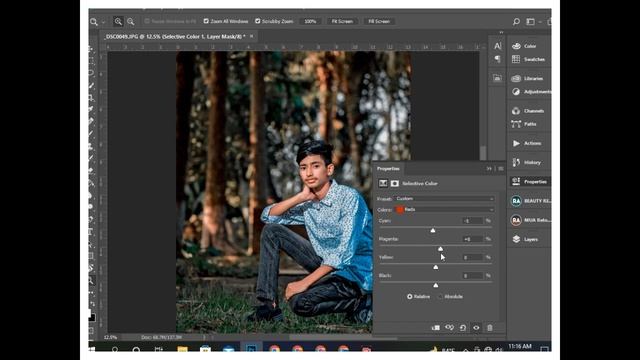Click the Fit Screen button
640x360 pixels.
(x=342, y=21)
